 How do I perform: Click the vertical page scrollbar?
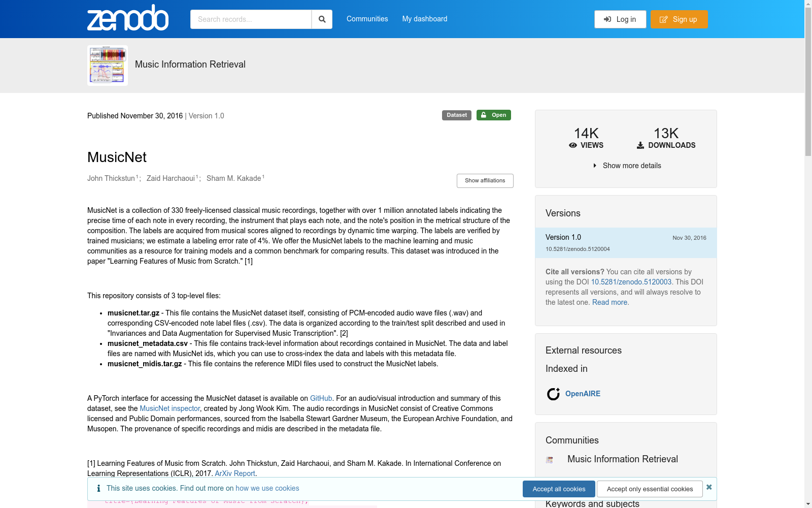808,81
